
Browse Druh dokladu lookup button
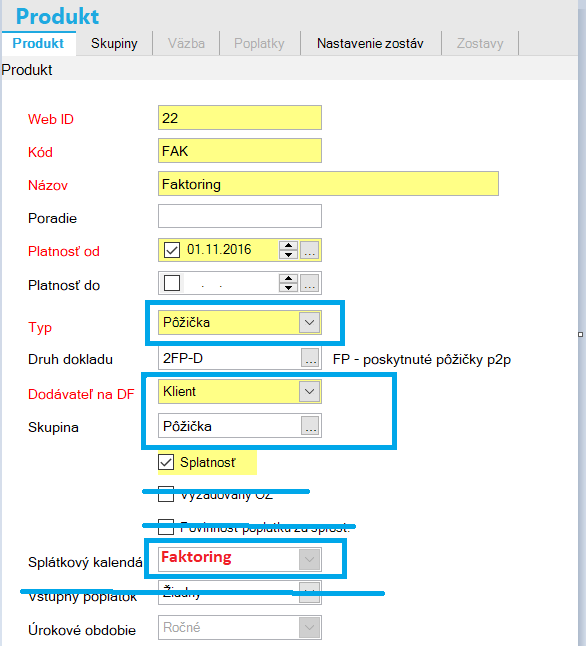[x=310, y=358]
